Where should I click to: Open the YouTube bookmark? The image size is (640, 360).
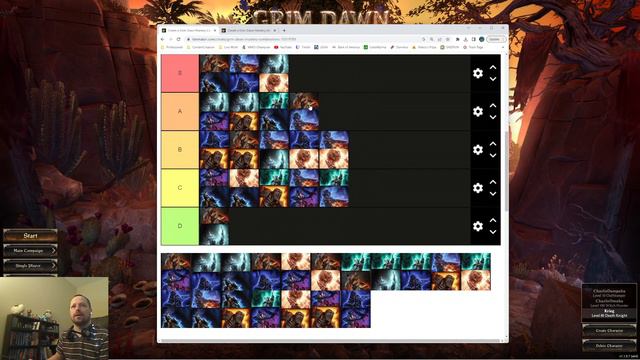click(283, 47)
